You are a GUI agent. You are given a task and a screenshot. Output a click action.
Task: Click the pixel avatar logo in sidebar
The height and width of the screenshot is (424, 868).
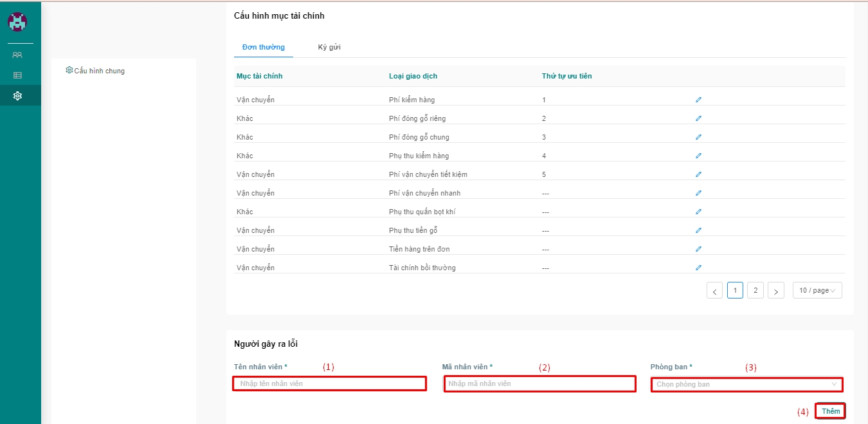tap(17, 22)
